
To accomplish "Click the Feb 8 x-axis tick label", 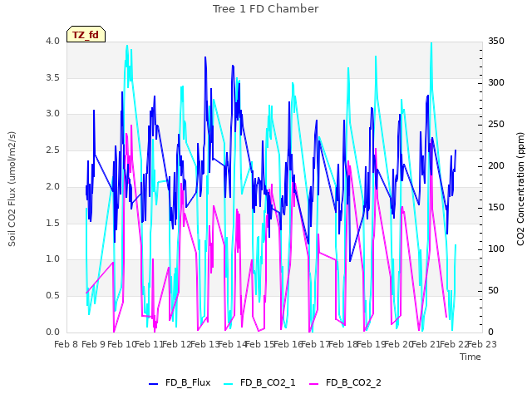I will [x=66, y=344].
